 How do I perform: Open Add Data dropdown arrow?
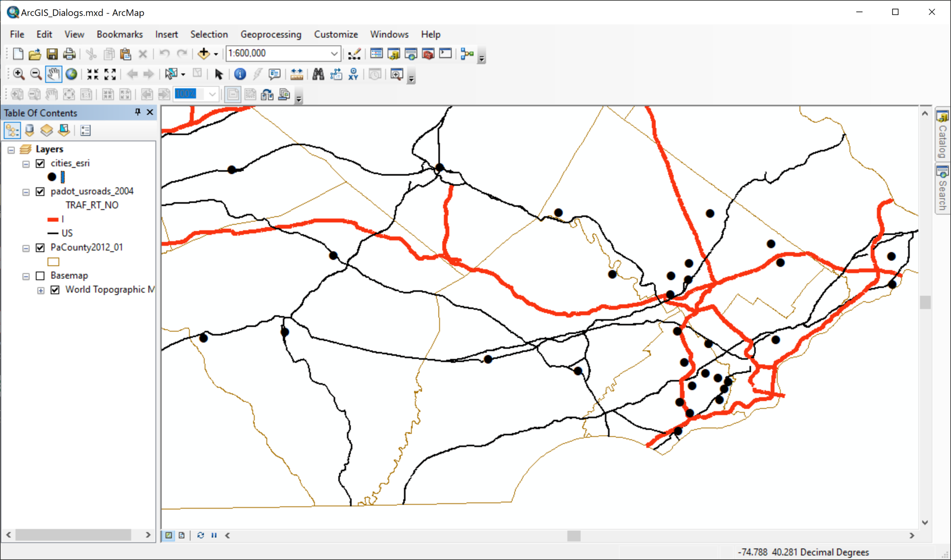[216, 54]
